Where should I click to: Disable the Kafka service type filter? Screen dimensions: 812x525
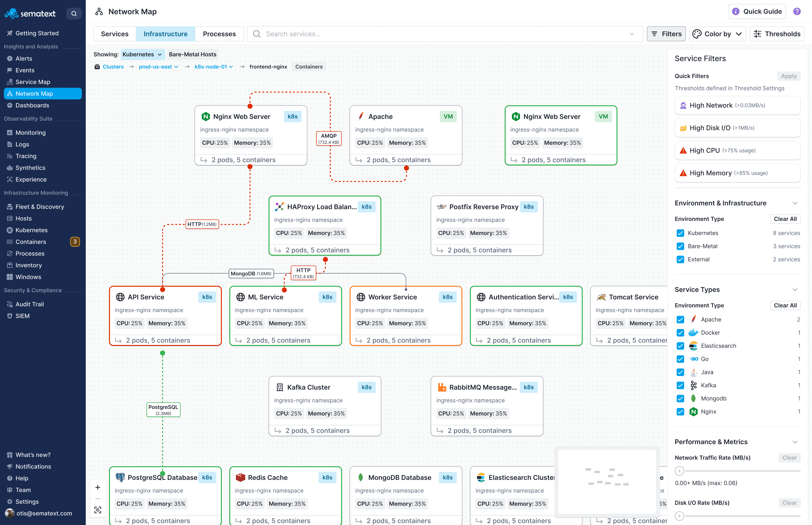(x=680, y=385)
